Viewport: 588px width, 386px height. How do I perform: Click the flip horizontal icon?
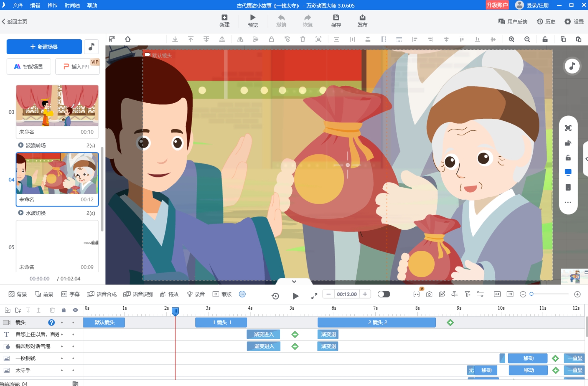click(x=240, y=39)
